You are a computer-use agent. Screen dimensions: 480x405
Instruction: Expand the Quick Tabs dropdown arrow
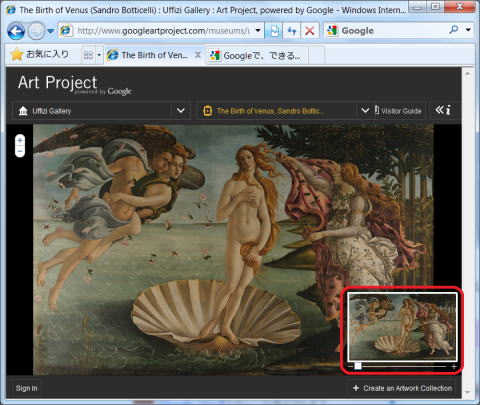tap(99, 55)
